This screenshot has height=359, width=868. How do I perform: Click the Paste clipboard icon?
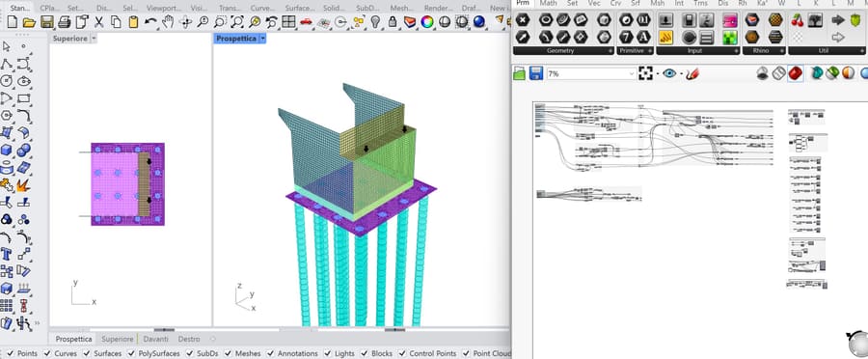[x=133, y=22]
